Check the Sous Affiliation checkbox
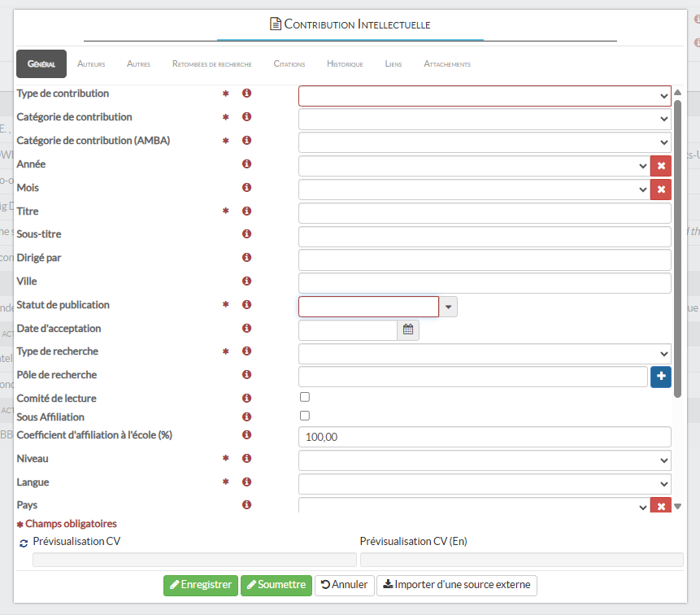 click(305, 416)
